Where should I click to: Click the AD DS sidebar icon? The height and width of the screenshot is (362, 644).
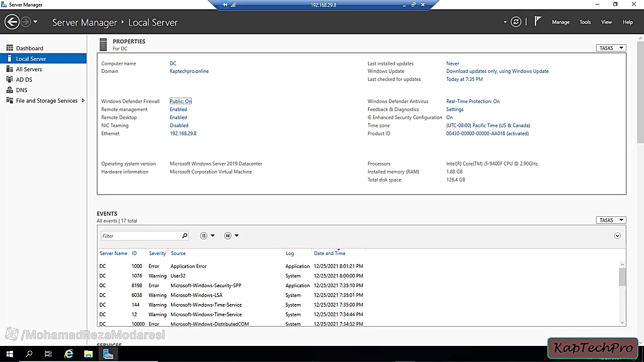[10, 79]
